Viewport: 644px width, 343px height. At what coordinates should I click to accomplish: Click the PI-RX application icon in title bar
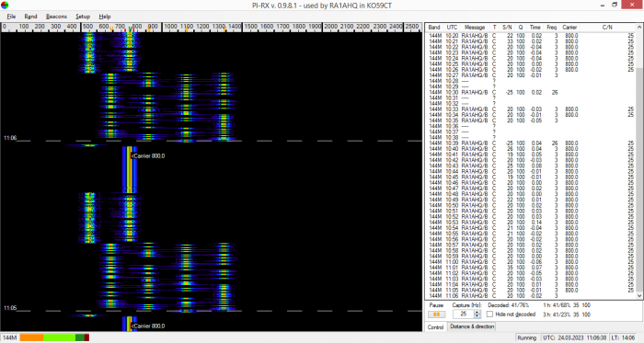(x=5, y=5)
